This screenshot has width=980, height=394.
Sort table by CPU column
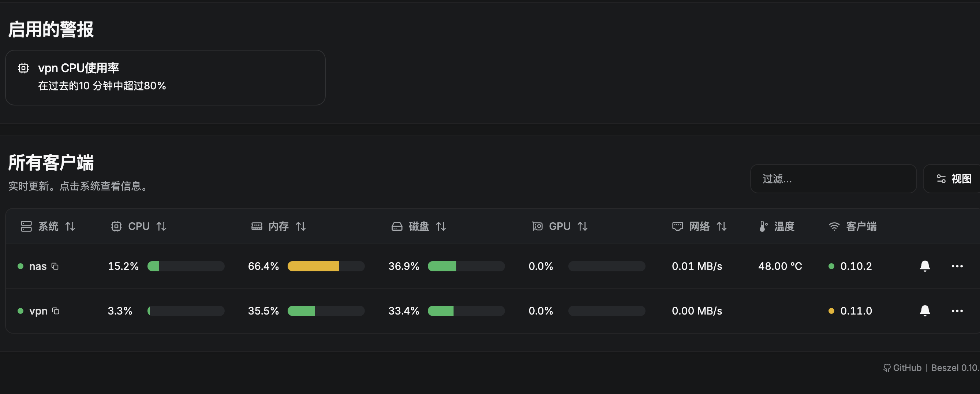pyautogui.click(x=139, y=227)
